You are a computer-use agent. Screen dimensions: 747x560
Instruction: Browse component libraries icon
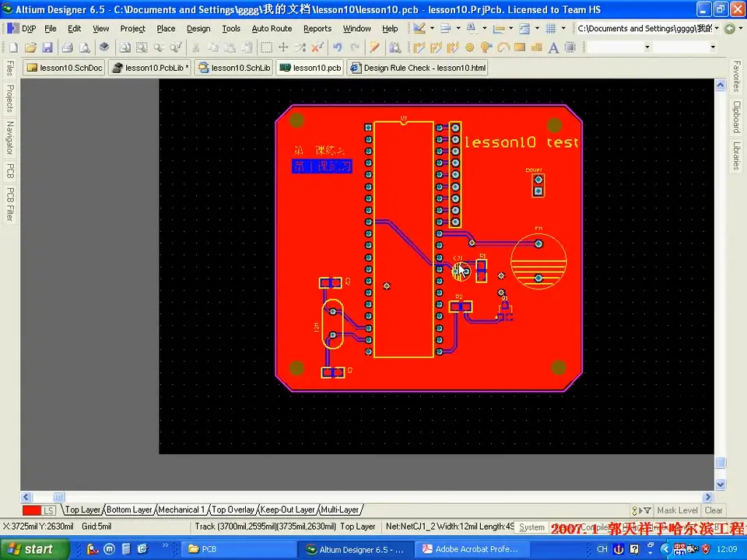(395, 47)
